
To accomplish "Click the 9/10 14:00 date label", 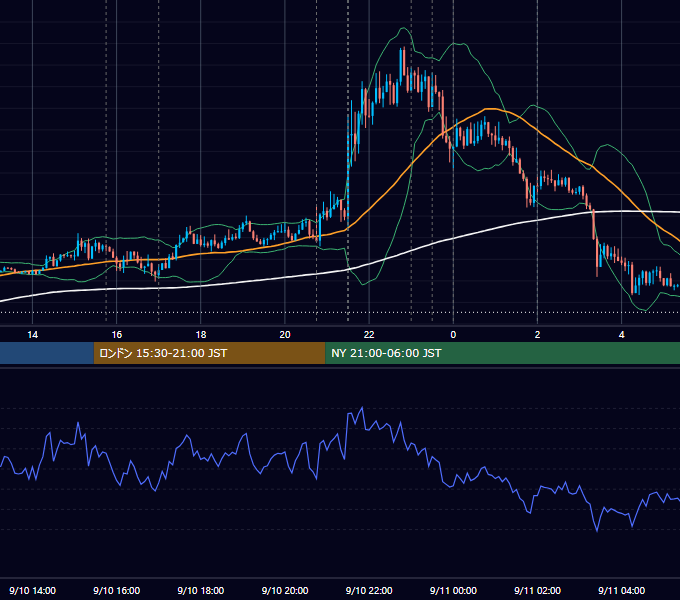I will pos(33,590).
